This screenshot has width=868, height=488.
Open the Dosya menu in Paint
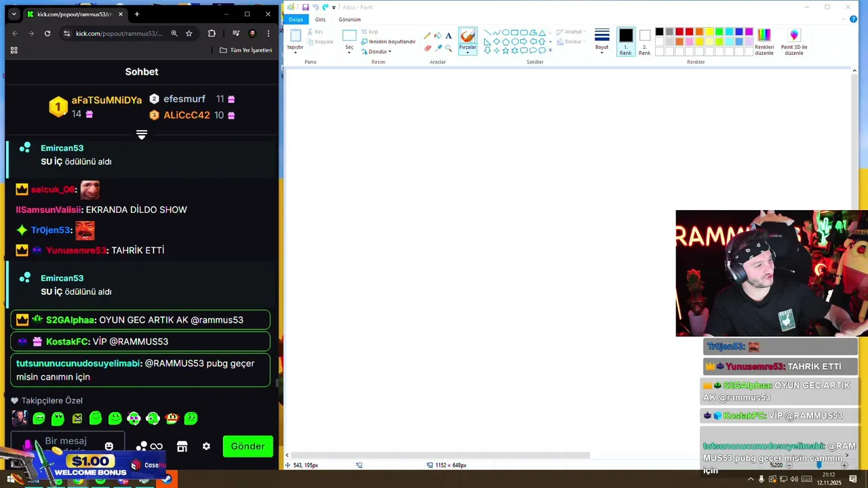click(x=296, y=20)
